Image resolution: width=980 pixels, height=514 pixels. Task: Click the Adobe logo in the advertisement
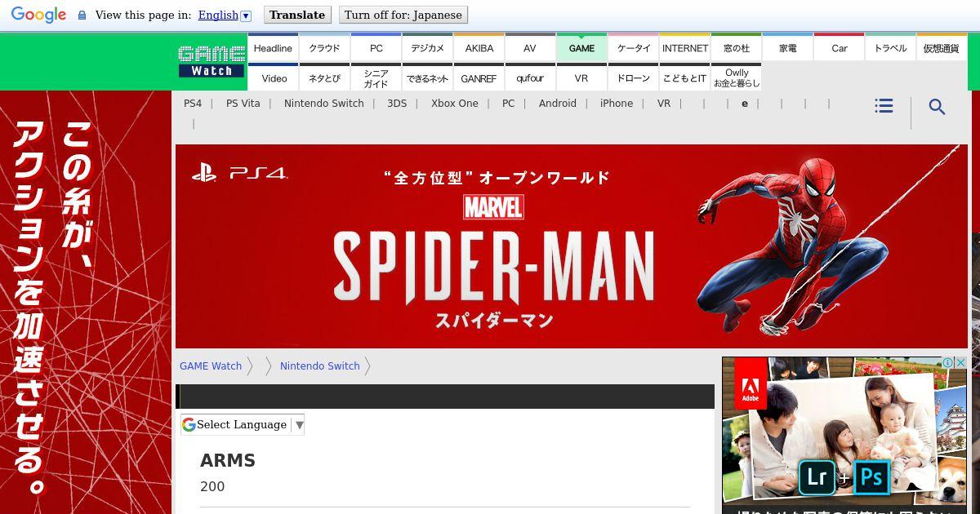pos(750,384)
